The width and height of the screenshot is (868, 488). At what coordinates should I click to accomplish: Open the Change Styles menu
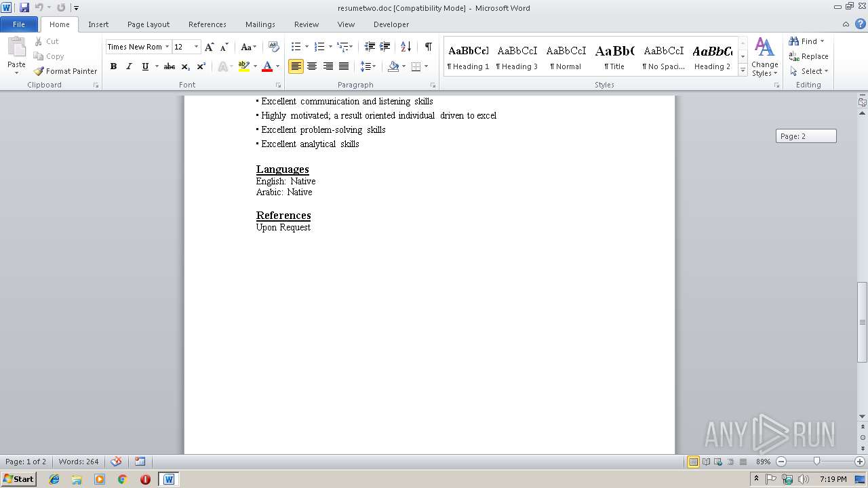click(x=764, y=57)
